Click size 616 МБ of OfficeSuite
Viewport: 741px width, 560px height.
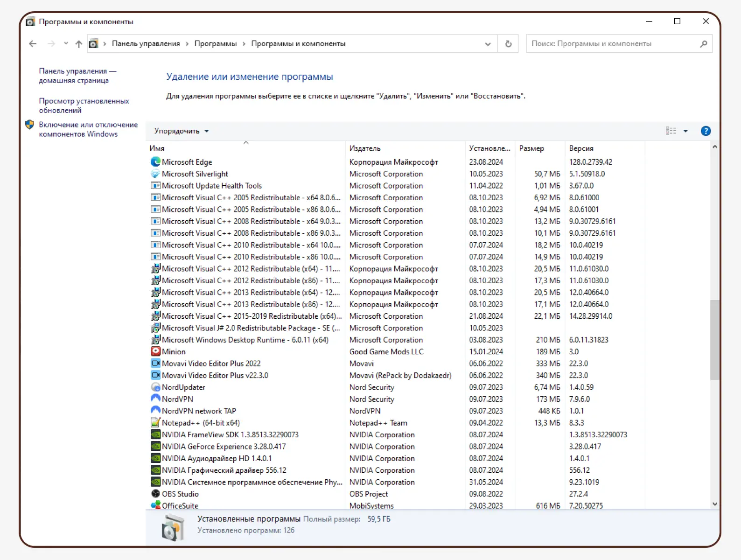[548, 505]
